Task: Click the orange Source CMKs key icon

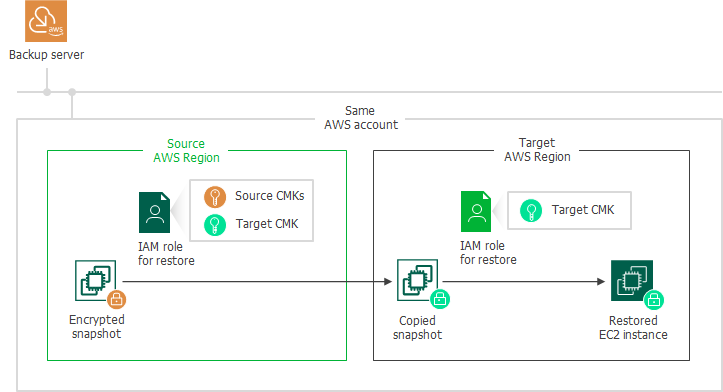Action: pos(215,197)
